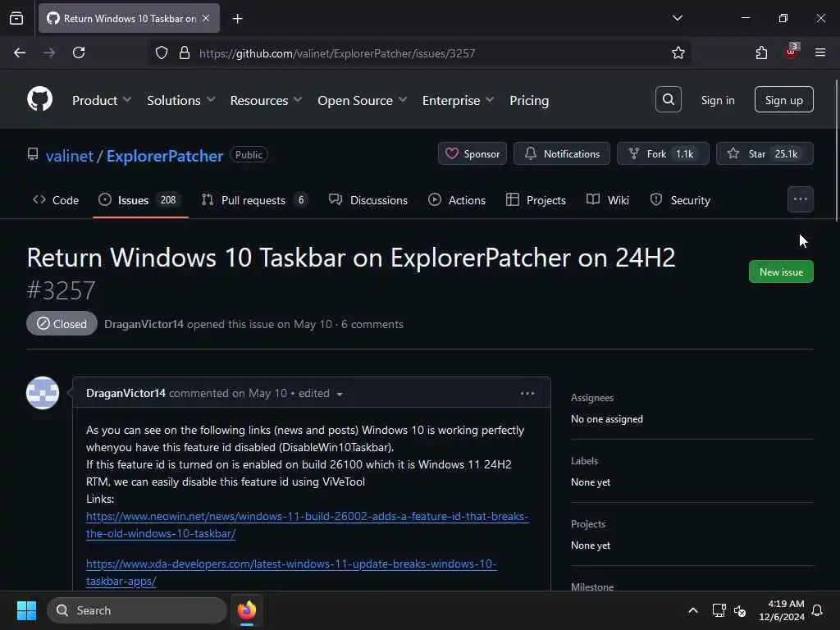Expand the Open Source menu dropdown
The image size is (840, 630).
[362, 100]
